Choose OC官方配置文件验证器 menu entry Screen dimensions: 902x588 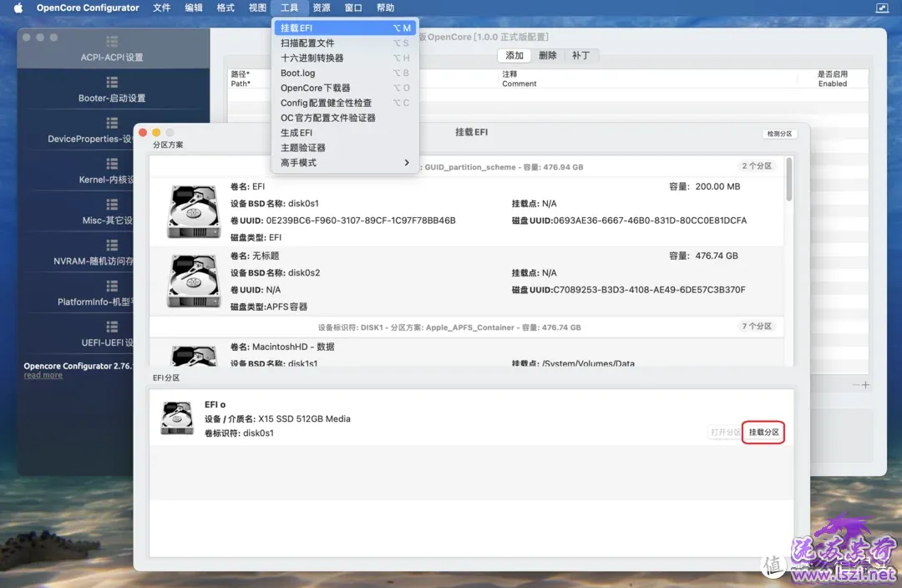pyautogui.click(x=345, y=118)
